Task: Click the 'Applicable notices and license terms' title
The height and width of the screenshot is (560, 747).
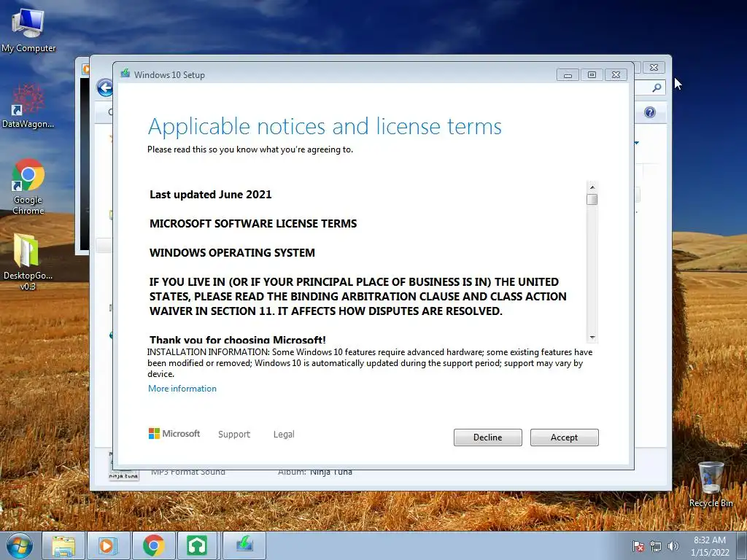Action: 325,127
